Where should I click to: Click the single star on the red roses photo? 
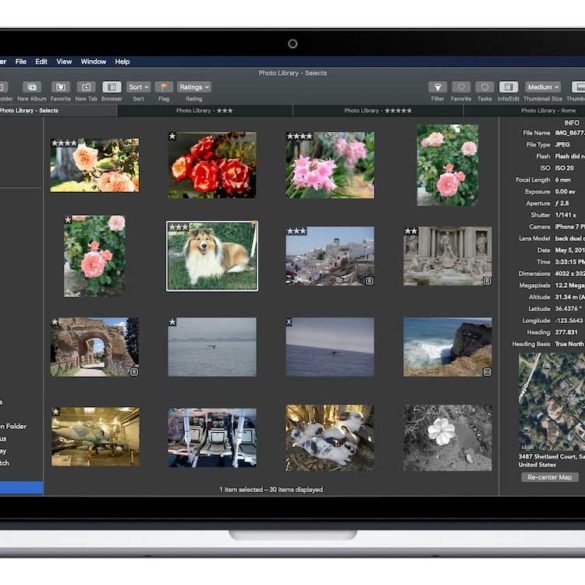pyautogui.click(x=172, y=137)
